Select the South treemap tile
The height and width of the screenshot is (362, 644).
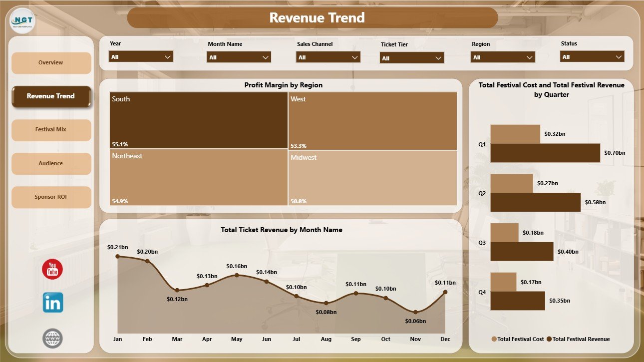199,120
